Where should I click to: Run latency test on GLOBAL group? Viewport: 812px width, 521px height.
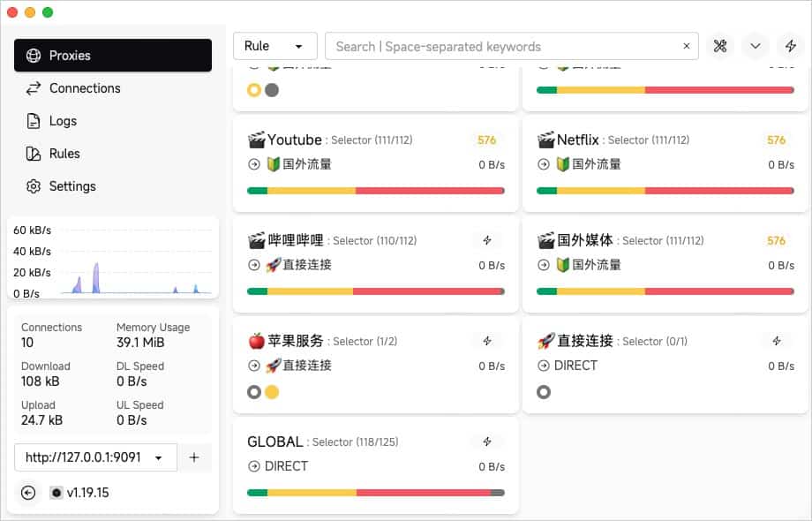(x=486, y=442)
